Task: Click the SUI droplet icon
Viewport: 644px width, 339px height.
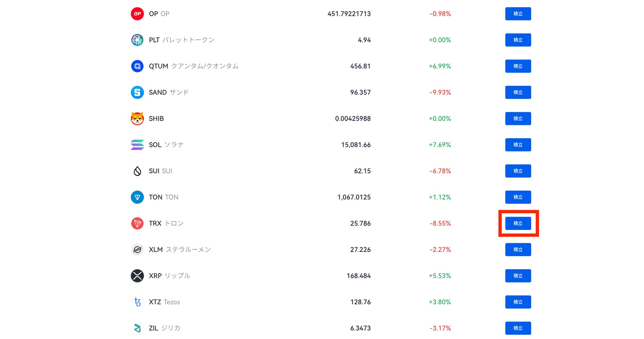Action: pyautogui.click(x=137, y=171)
